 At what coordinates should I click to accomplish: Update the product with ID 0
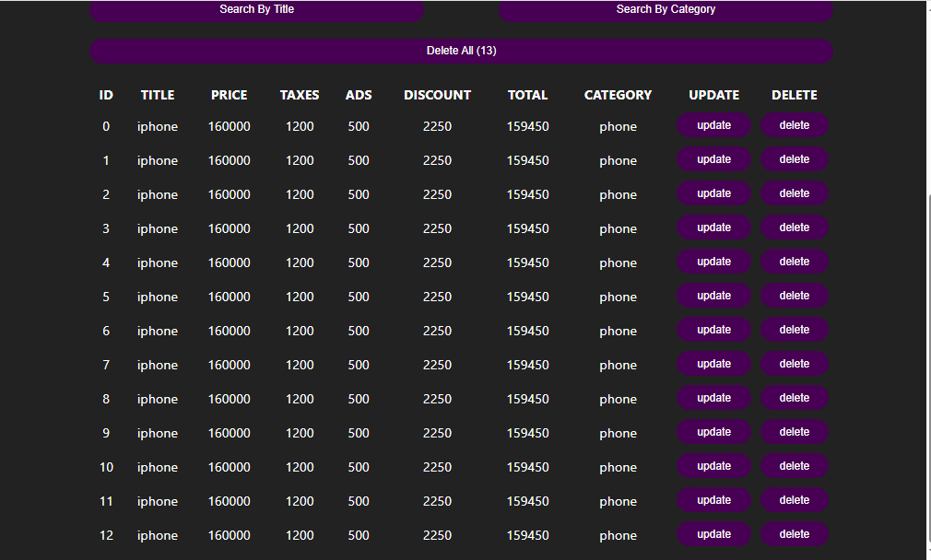click(x=713, y=125)
